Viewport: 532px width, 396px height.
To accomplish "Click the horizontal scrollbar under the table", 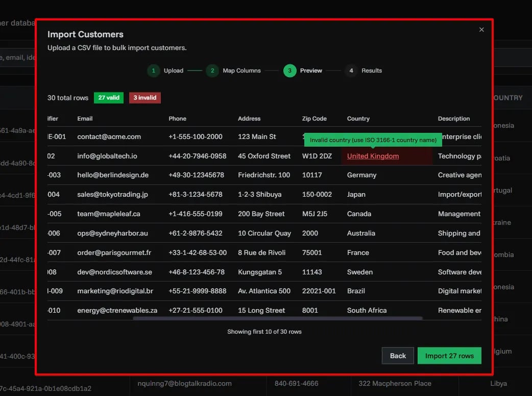I will coord(277,318).
